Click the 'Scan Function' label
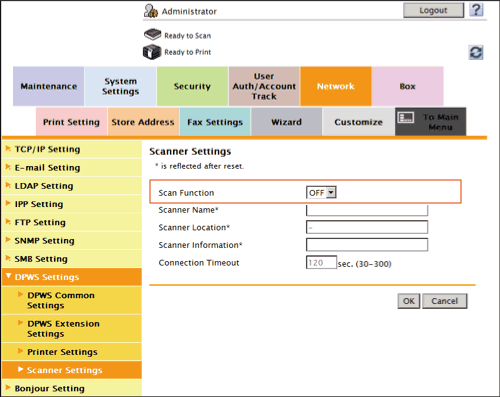 tap(186, 193)
